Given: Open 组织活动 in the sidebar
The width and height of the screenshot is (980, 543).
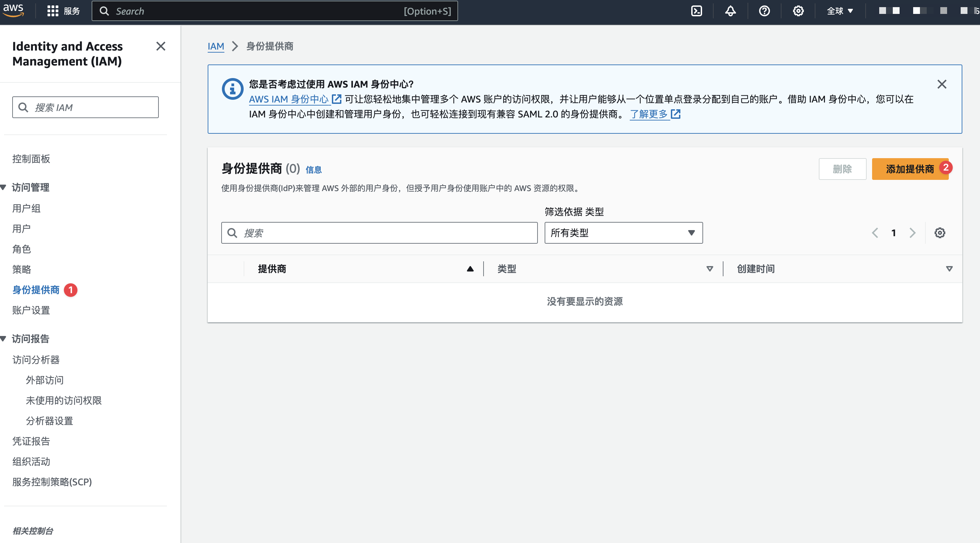Looking at the screenshot, I should 31,462.
